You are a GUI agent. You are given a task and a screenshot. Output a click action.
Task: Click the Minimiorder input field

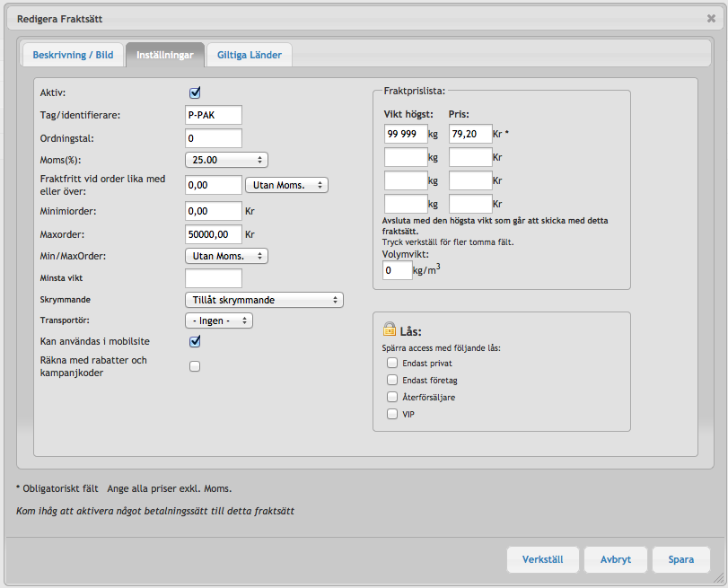pos(214,211)
